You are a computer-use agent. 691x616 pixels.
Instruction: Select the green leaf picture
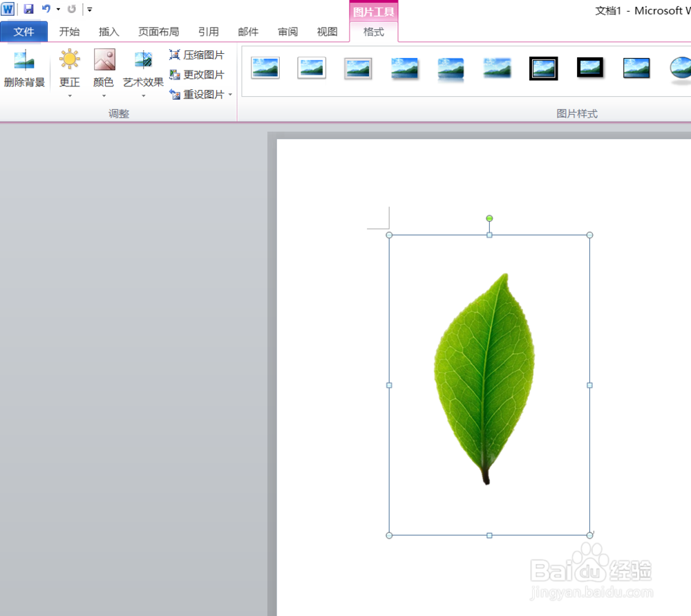coord(485,380)
